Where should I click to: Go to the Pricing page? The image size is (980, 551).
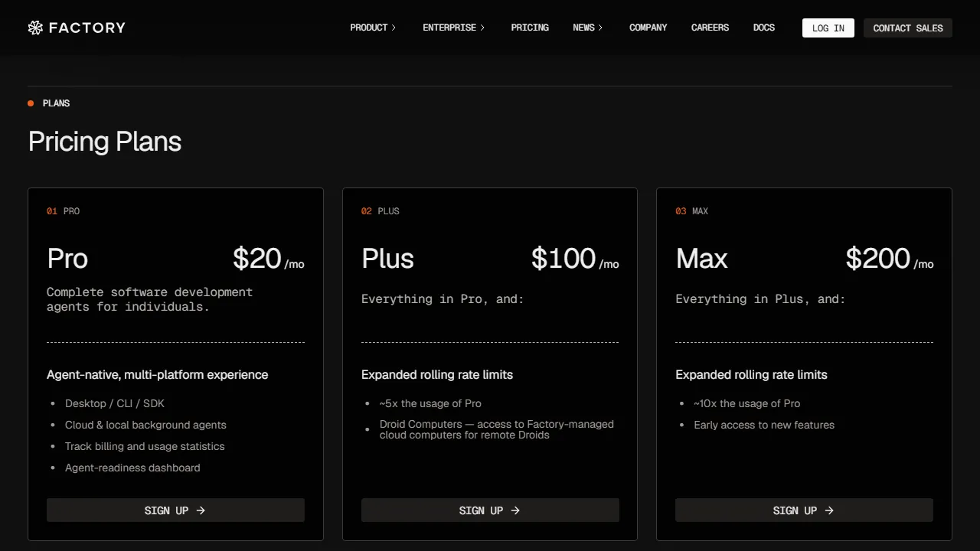pos(530,28)
